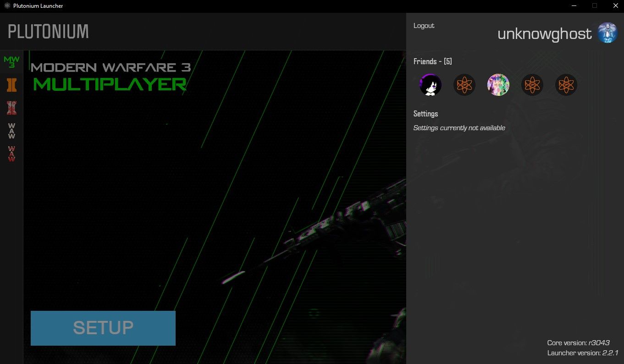The image size is (624, 364).
Task: Click the green MULTIPLAYER title text
Action: pos(110,84)
